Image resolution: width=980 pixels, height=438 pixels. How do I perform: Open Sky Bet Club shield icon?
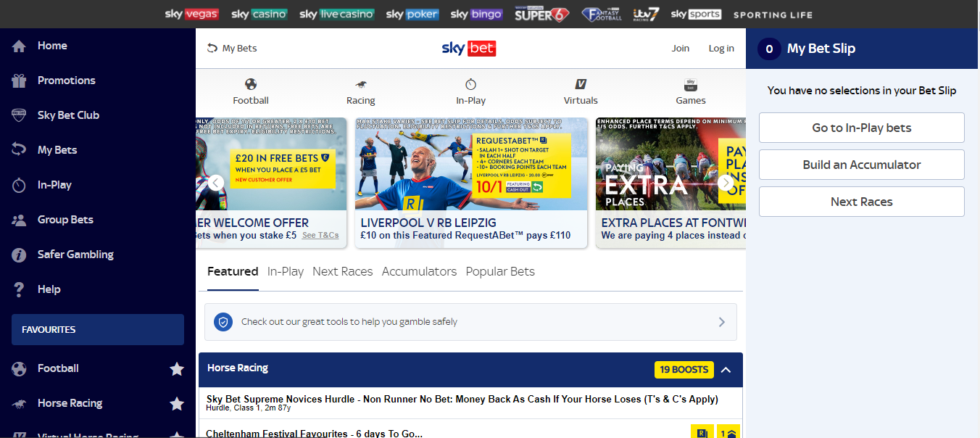click(20, 115)
